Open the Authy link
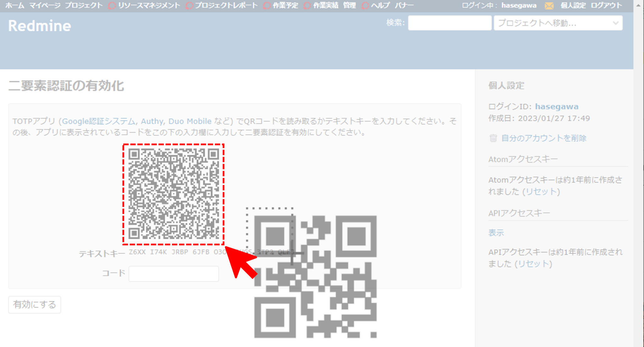644x347 pixels. point(152,121)
